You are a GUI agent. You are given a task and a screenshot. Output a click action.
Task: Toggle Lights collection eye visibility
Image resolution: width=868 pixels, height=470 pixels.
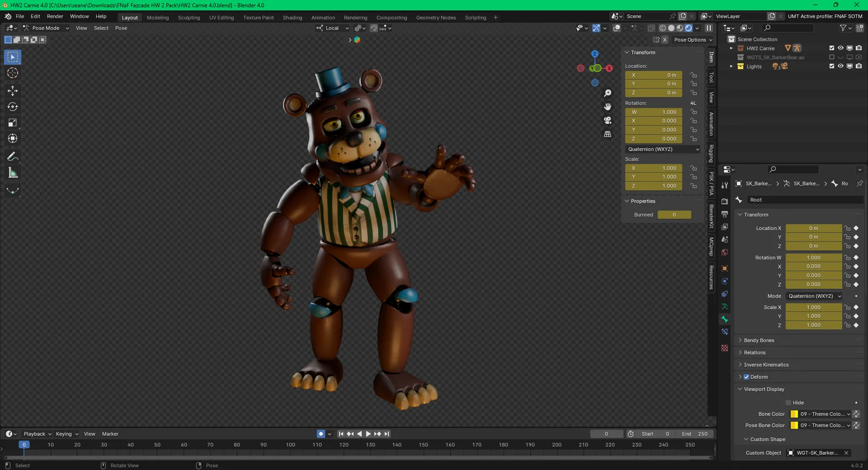point(840,66)
